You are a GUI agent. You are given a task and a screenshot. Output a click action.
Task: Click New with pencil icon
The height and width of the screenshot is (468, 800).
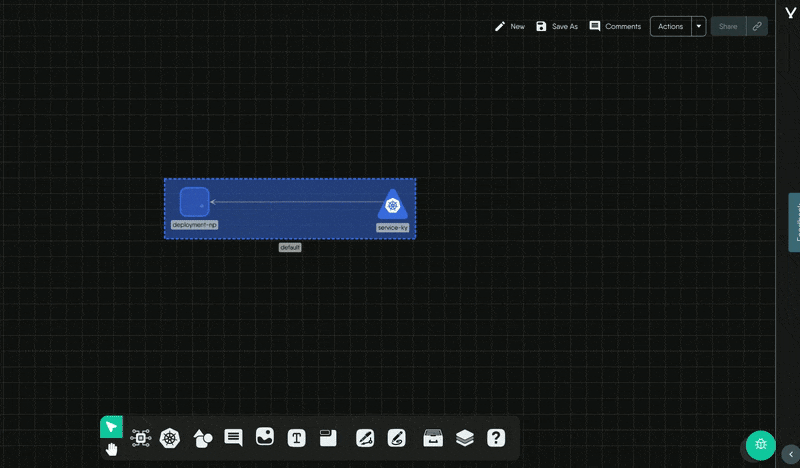click(509, 26)
